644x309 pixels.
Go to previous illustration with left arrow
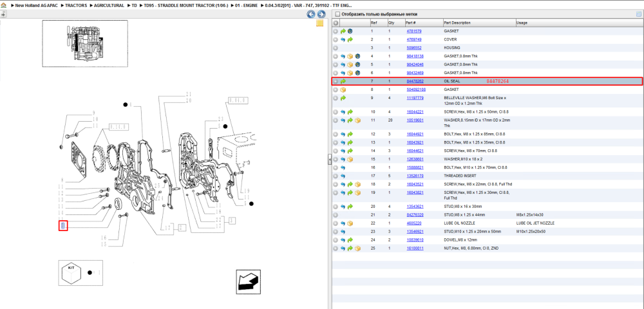(x=311, y=14)
